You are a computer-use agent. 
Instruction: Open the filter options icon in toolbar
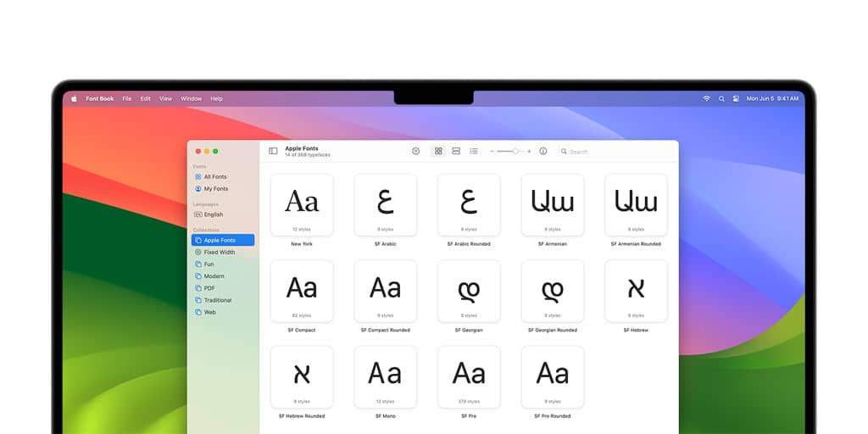pyautogui.click(x=415, y=151)
